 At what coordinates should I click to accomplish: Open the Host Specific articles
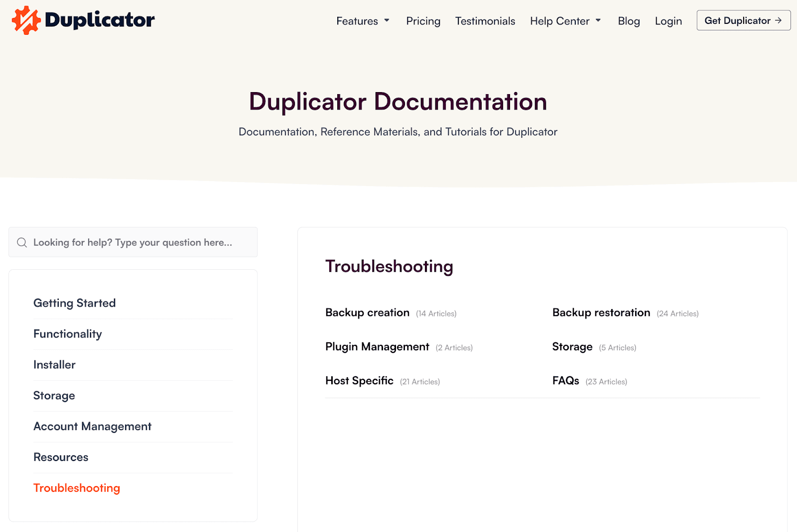click(360, 380)
